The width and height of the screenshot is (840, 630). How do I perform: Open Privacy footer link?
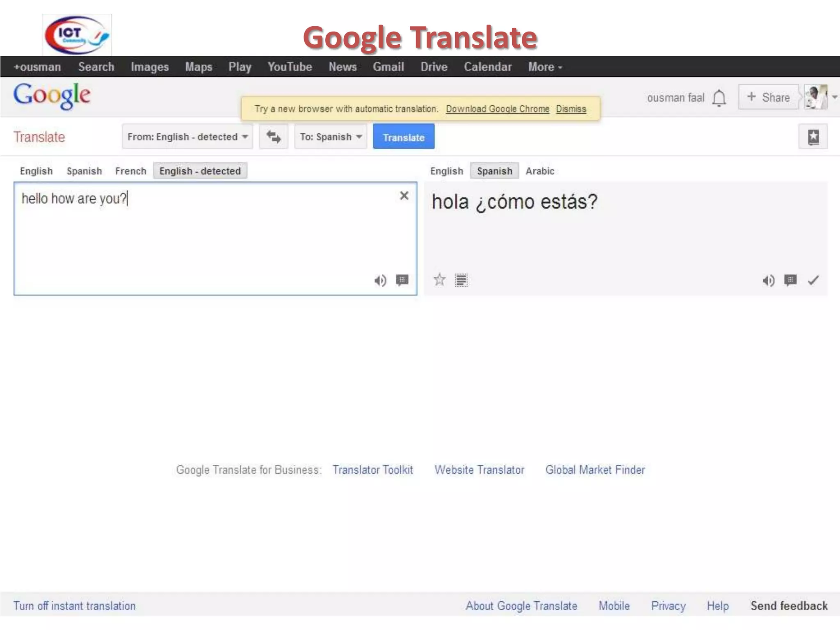coord(669,606)
